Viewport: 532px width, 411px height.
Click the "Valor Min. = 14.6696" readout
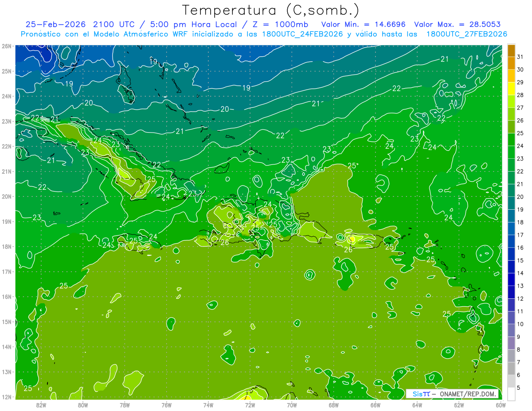point(363,24)
